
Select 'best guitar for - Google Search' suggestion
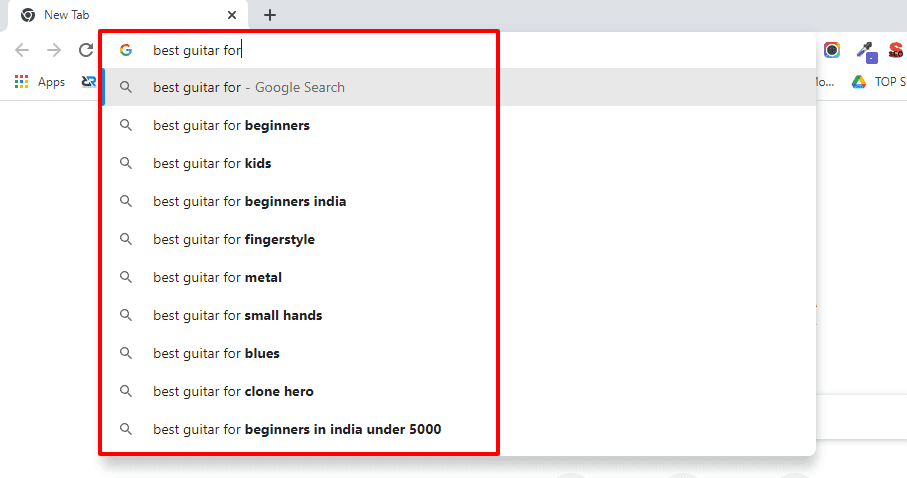(x=249, y=87)
